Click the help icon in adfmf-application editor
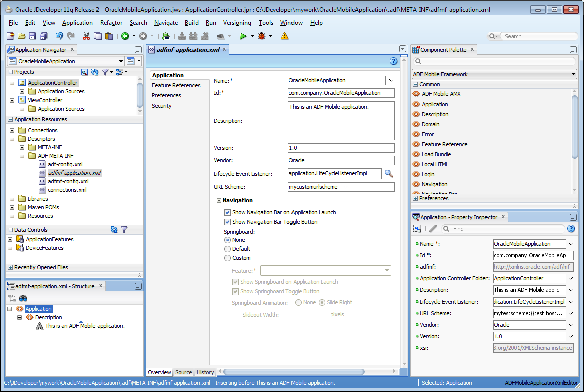 (394, 61)
